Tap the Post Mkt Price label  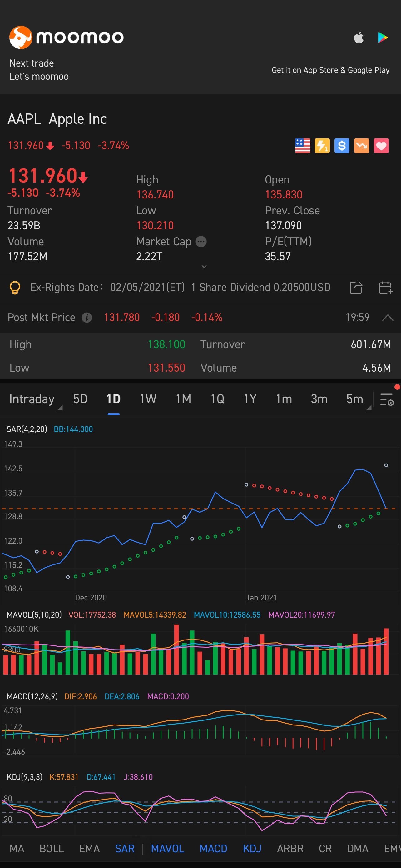pos(42,318)
